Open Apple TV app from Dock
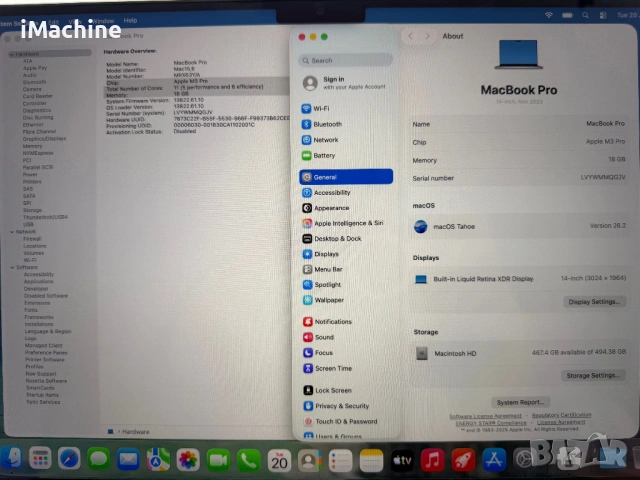This screenshot has height=480, width=640. (402, 460)
